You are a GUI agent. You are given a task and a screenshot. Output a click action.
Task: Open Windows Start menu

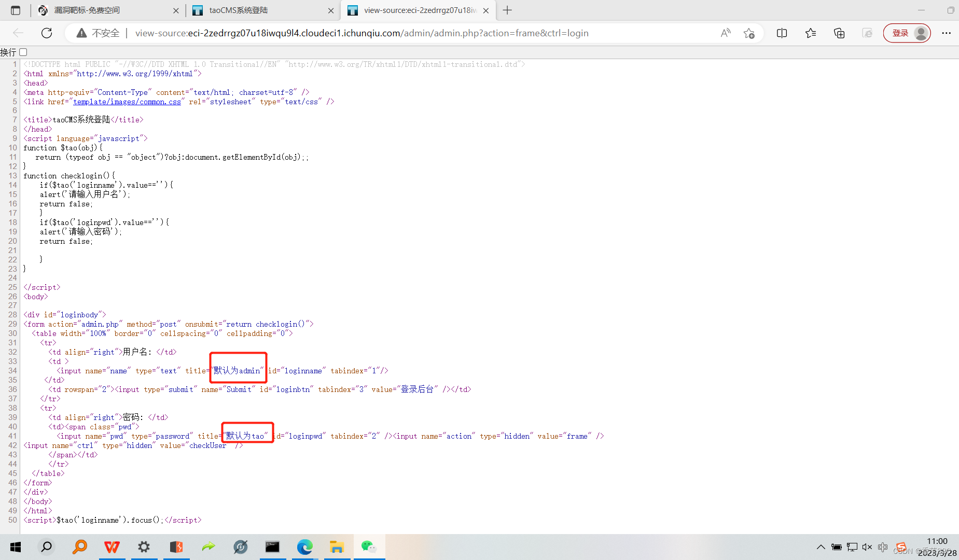point(16,547)
